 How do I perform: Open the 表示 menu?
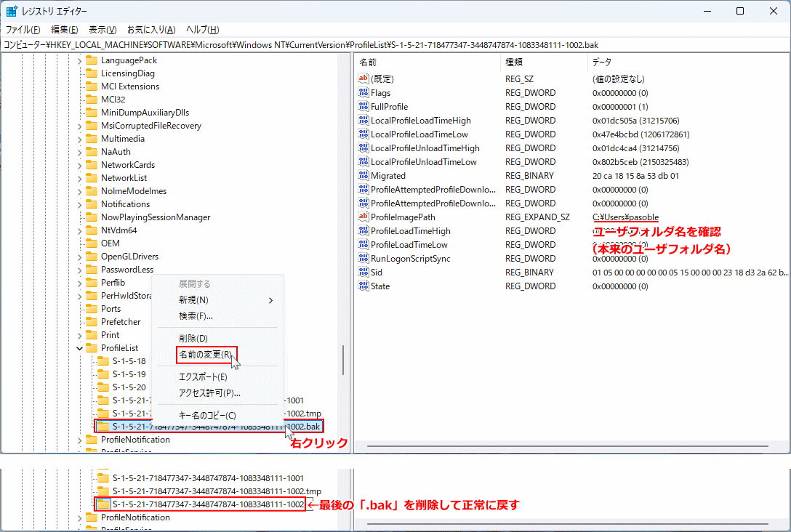pos(102,29)
